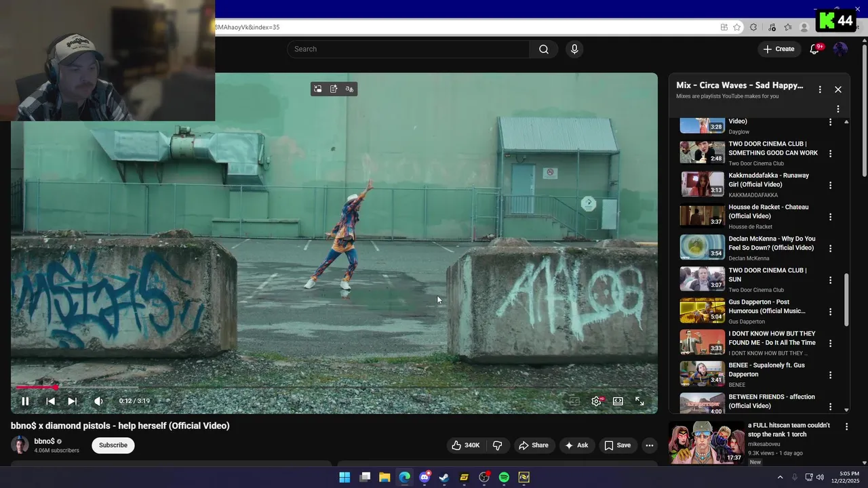Screen dimensions: 868x488
Task: Enter fullscreen mode
Action: [639, 401]
